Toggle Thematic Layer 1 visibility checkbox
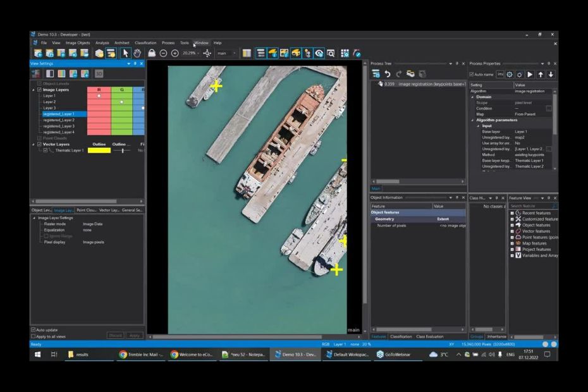588x392 pixels. point(46,150)
